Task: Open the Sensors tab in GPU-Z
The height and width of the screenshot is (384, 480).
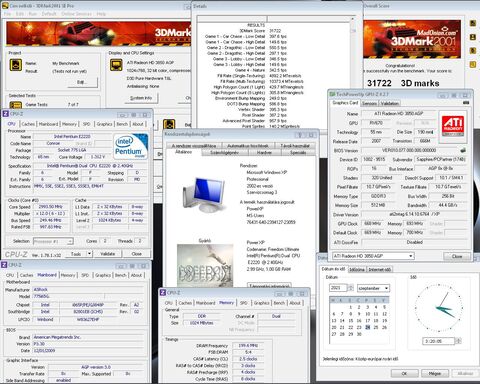Action: tap(369, 103)
